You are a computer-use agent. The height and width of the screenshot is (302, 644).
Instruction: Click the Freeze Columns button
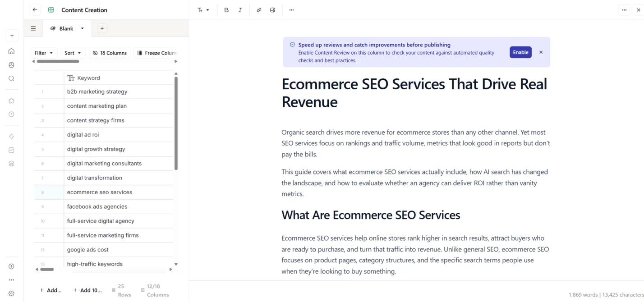157,53
